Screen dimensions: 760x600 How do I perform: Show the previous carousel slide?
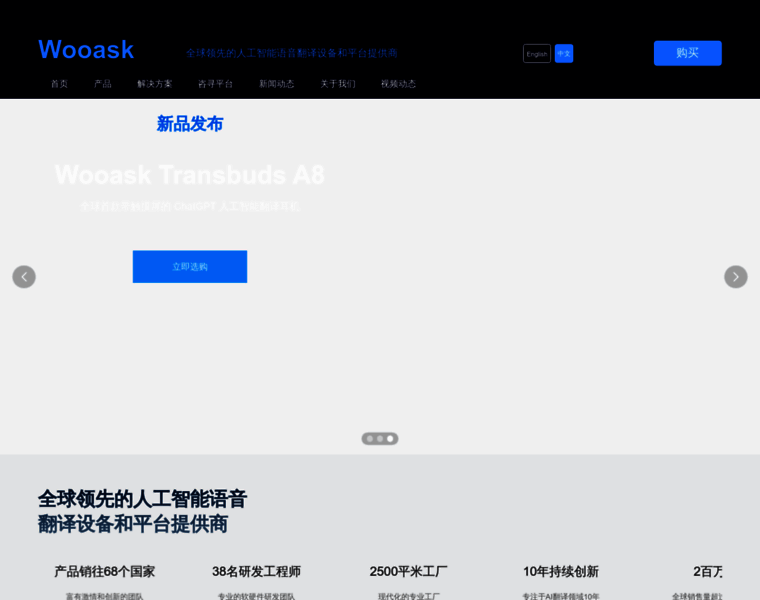click(x=24, y=277)
